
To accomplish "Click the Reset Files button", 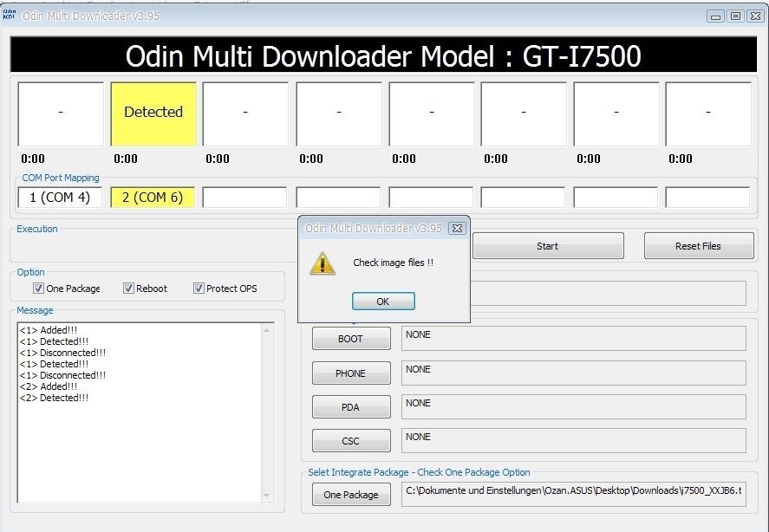I will point(699,246).
